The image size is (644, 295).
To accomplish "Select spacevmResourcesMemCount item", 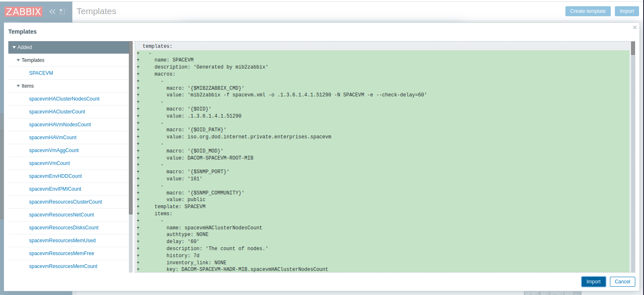I will tap(63, 266).
